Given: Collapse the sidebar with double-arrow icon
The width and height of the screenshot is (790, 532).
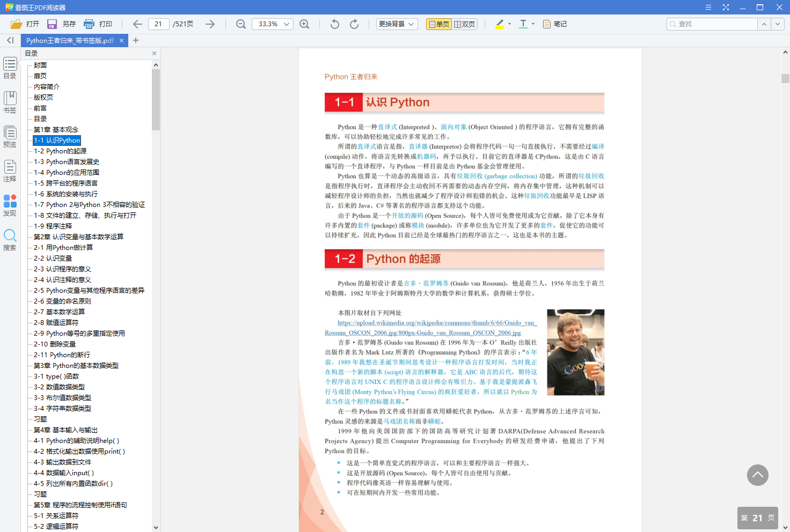Looking at the screenshot, I should click(x=10, y=40).
